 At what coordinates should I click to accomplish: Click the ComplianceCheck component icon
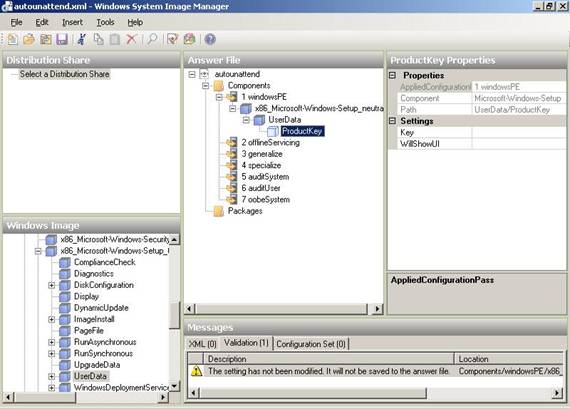[x=65, y=262]
